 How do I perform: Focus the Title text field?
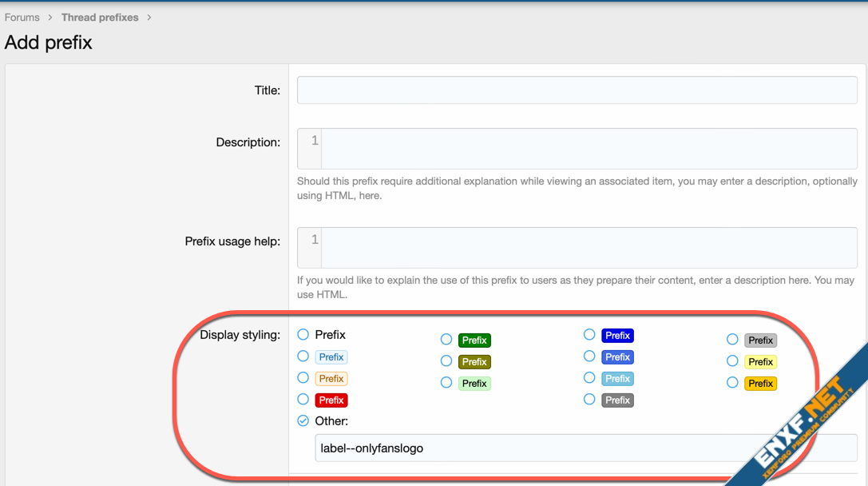[x=577, y=90]
